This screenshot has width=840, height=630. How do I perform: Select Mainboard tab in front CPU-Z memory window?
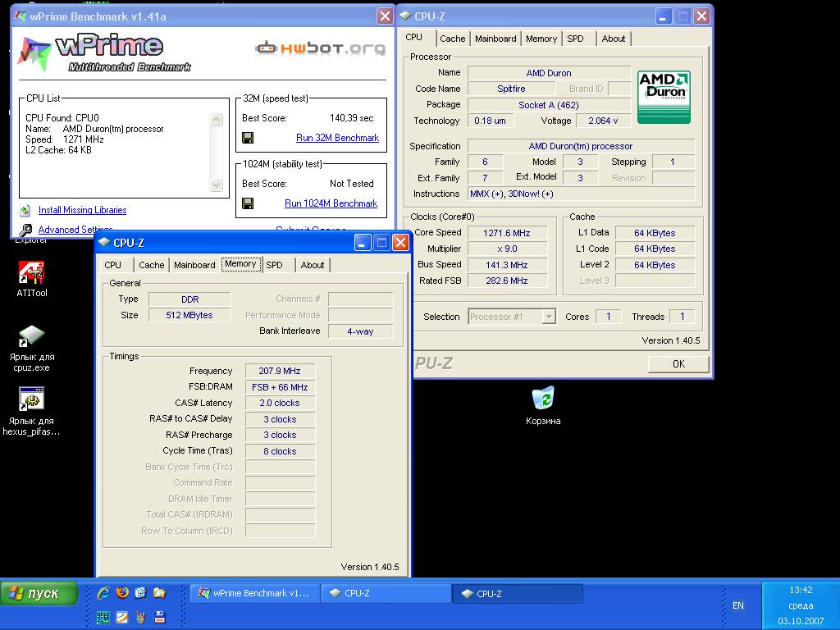(194, 265)
